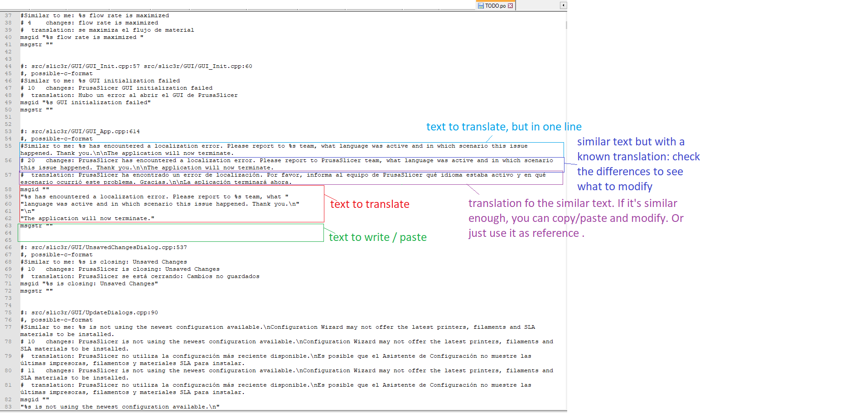
Task: Click the floppy-disk save icon on TODO.po tab
Action: click(x=480, y=5)
